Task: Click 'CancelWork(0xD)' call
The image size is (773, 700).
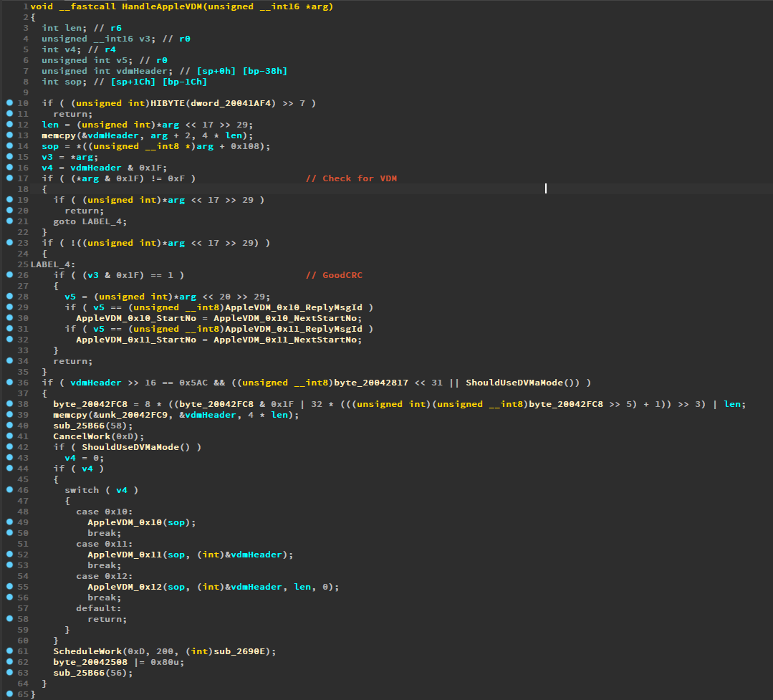Action: coord(99,436)
